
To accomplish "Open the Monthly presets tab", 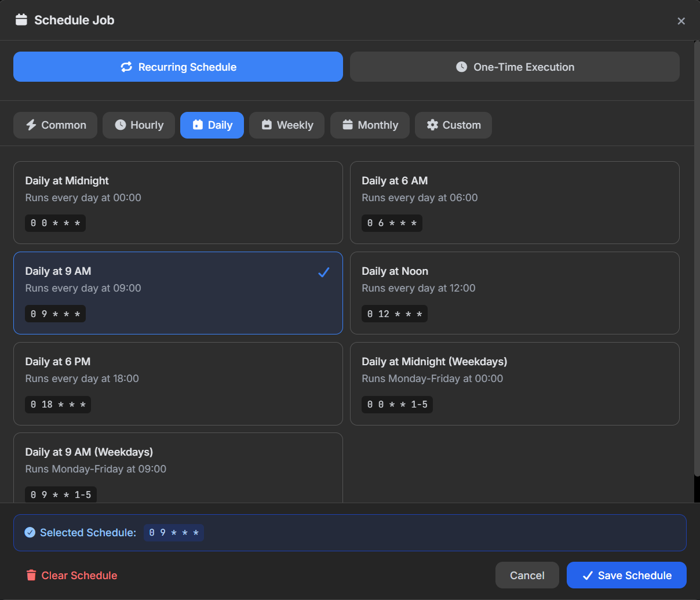I will click(x=370, y=125).
